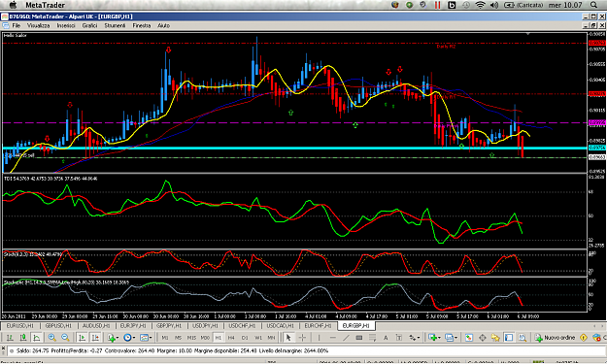Toggle the Navigator favorites icon
The height and width of the screenshot is (364, 607).
[x=495, y=338]
